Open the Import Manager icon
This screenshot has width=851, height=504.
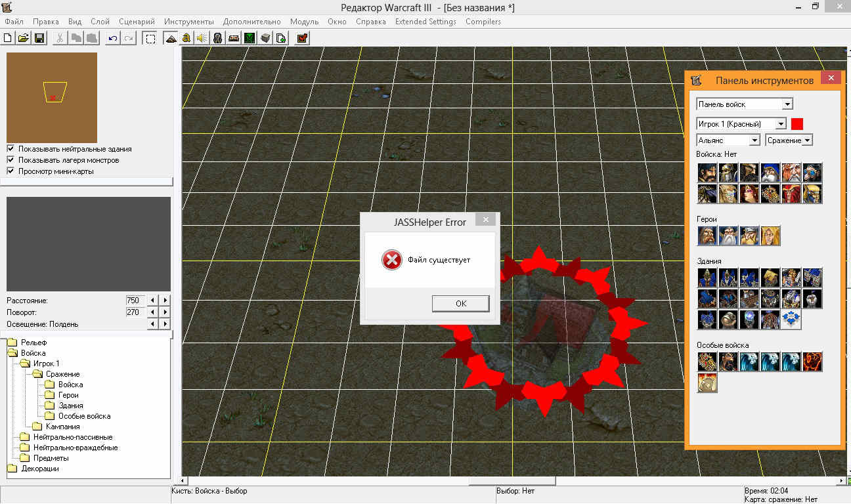[x=281, y=38]
